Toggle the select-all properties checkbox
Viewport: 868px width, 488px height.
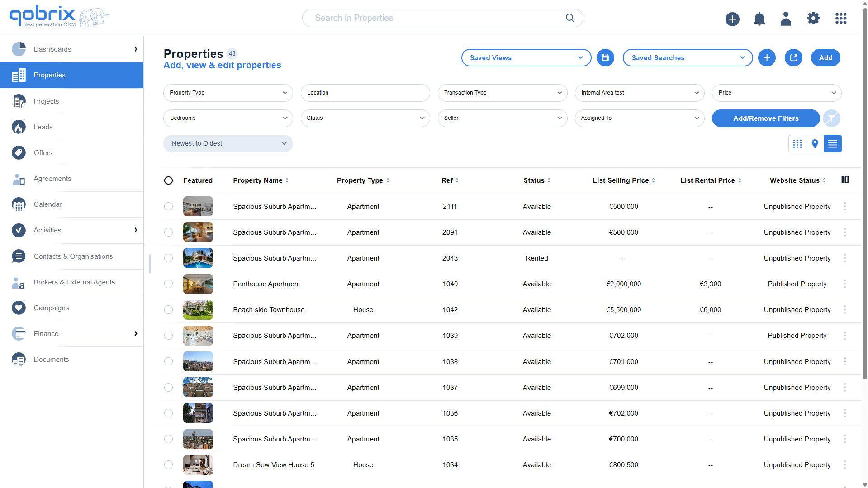pyautogui.click(x=168, y=180)
